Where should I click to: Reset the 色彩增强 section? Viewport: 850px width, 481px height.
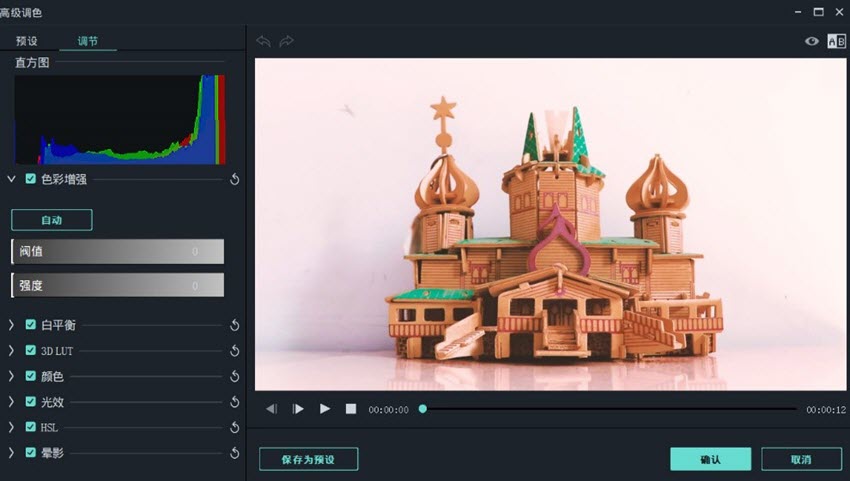[x=235, y=179]
